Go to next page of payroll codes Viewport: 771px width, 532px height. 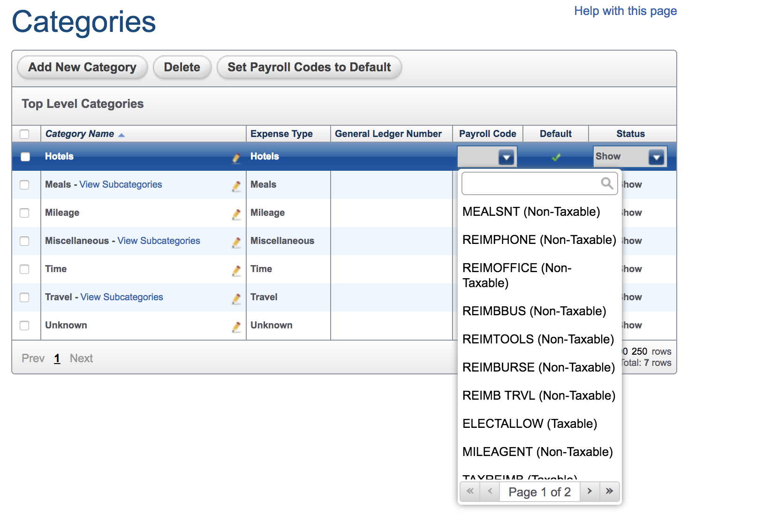click(590, 491)
